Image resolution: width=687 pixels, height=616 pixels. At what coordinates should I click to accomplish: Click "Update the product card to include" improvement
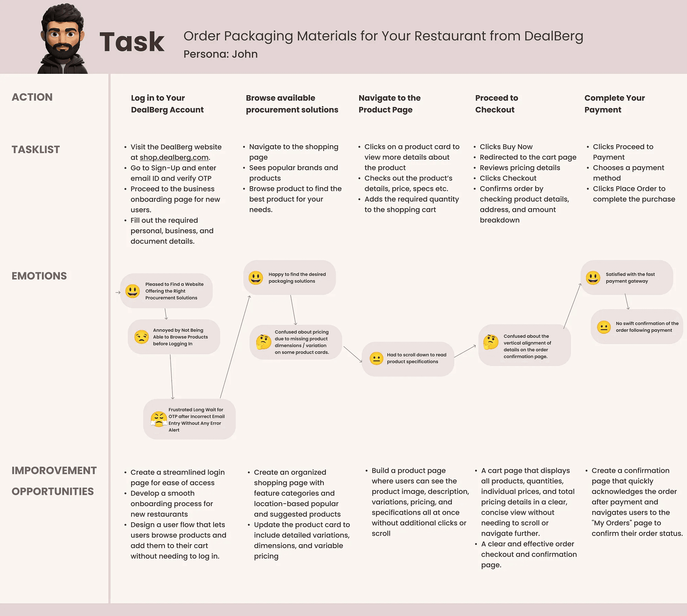pos(302,540)
